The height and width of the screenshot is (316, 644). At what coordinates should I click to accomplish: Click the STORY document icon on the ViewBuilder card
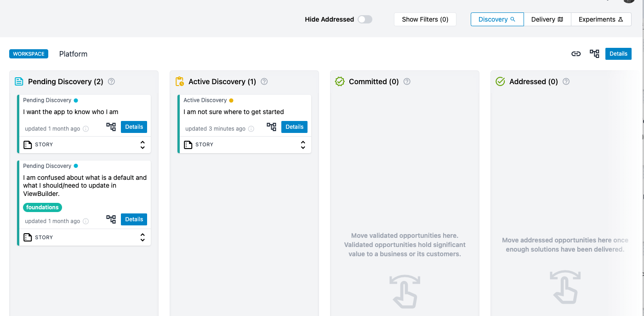(x=28, y=237)
